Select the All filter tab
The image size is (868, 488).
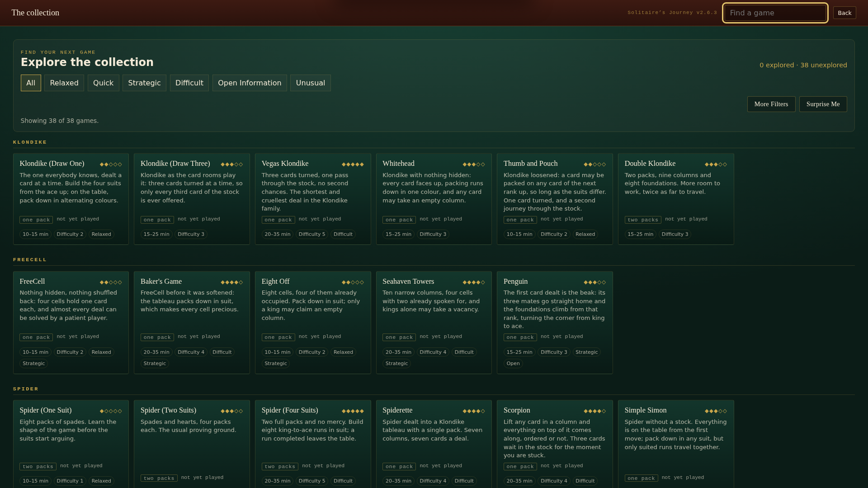point(31,83)
